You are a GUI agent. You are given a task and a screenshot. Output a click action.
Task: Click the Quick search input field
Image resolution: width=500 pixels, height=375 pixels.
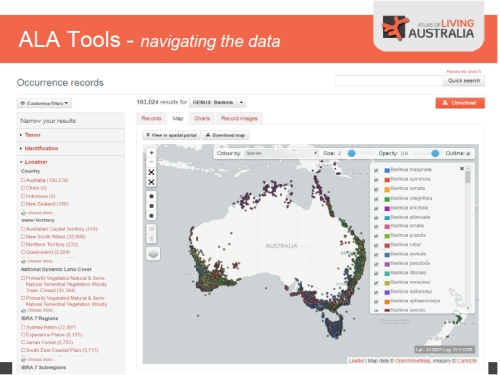click(389, 81)
